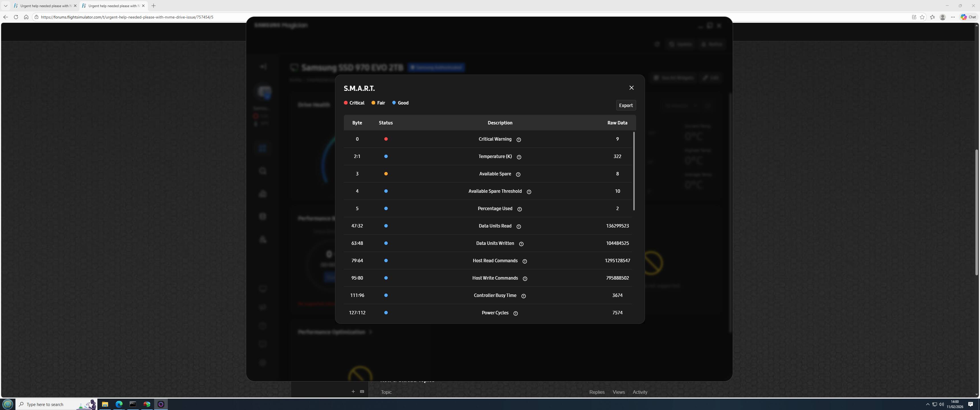This screenshot has width=980, height=410.
Task: Open info icon for Critical Warning
Action: tap(518, 140)
